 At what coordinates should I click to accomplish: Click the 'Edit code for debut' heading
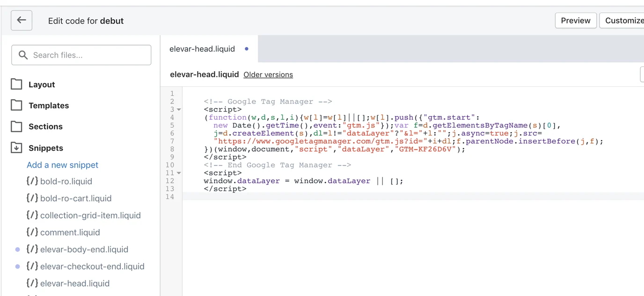[x=86, y=21]
